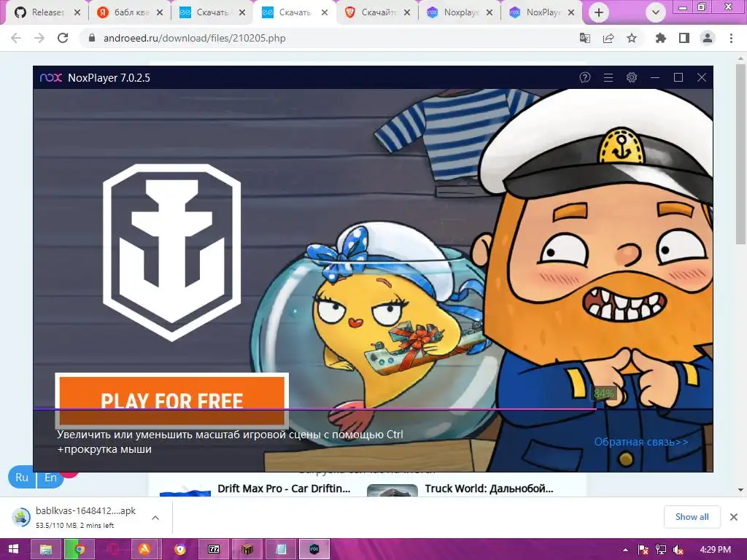Click muted volume icon in system tray
The height and width of the screenshot is (560, 747).
(x=678, y=550)
